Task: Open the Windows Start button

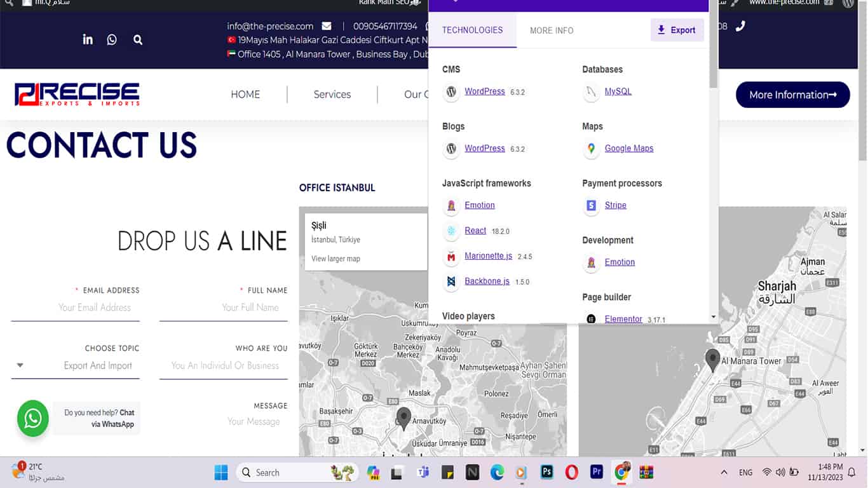Action: coord(221,472)
